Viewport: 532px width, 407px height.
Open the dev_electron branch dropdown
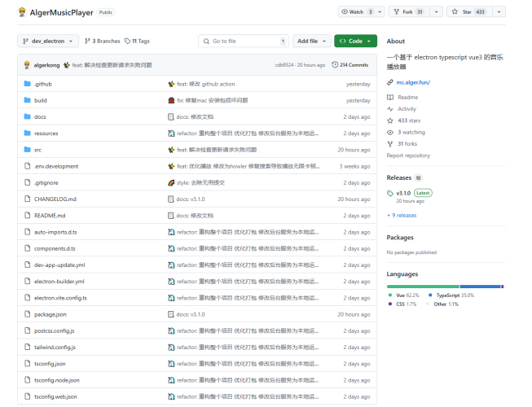(x=48, y=41)
